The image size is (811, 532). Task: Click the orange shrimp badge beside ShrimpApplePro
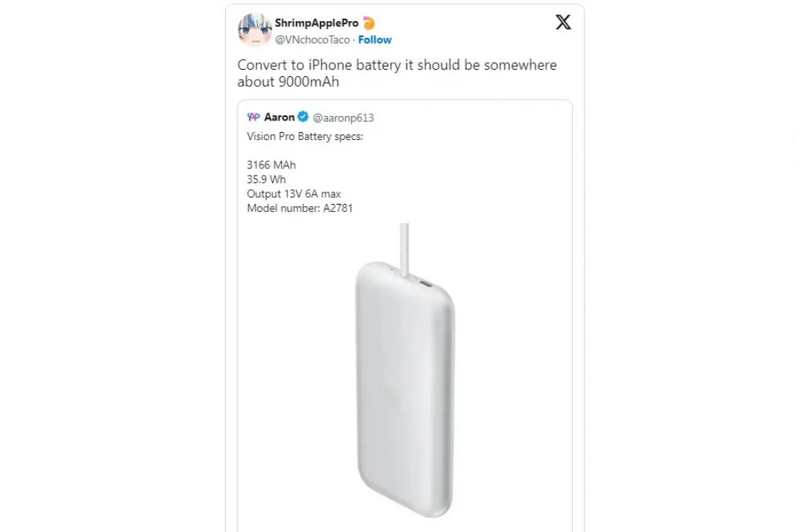(369, 23)
